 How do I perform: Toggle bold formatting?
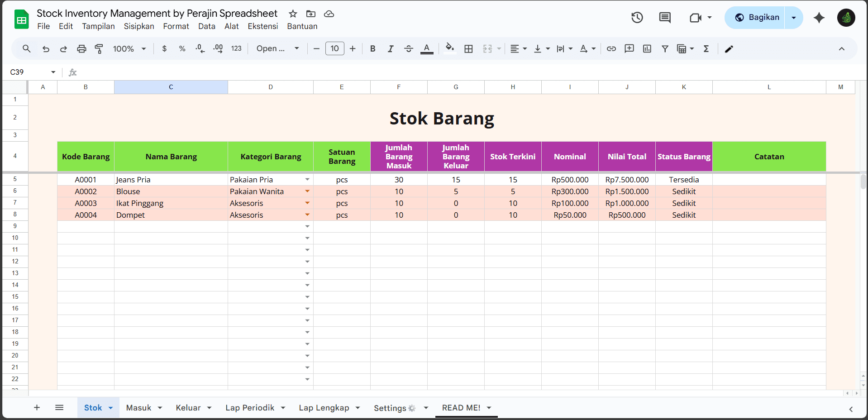[372, 48]
